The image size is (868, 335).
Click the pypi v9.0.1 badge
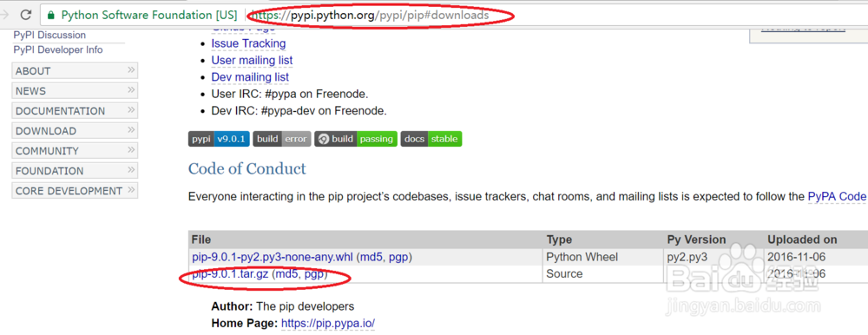(x=219, y=139)
